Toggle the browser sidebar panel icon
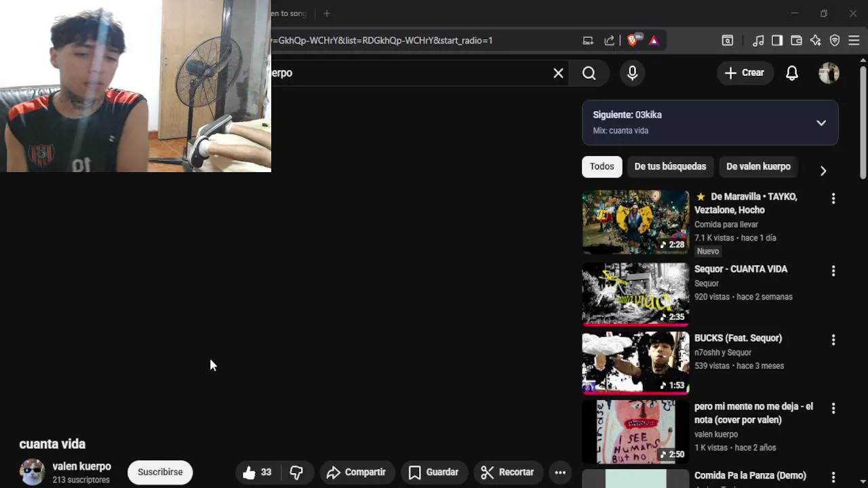The width and height of the screenshot is (868, 488). click(777, 41)
